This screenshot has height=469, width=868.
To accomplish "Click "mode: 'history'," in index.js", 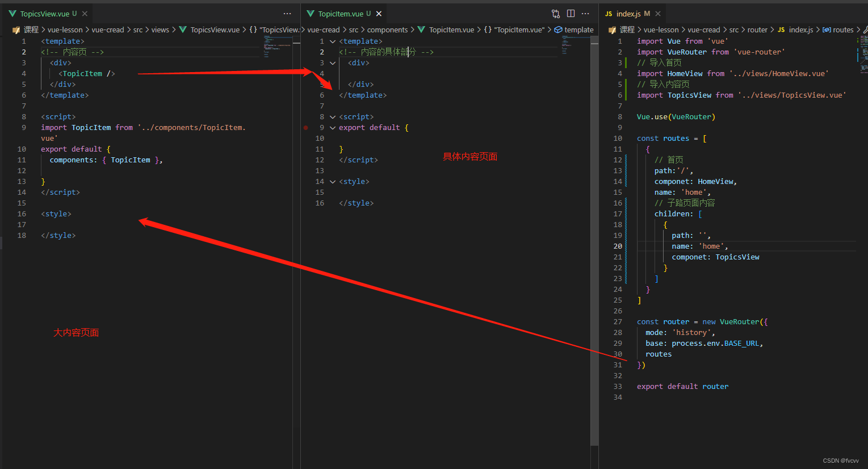I will point(680,333).
